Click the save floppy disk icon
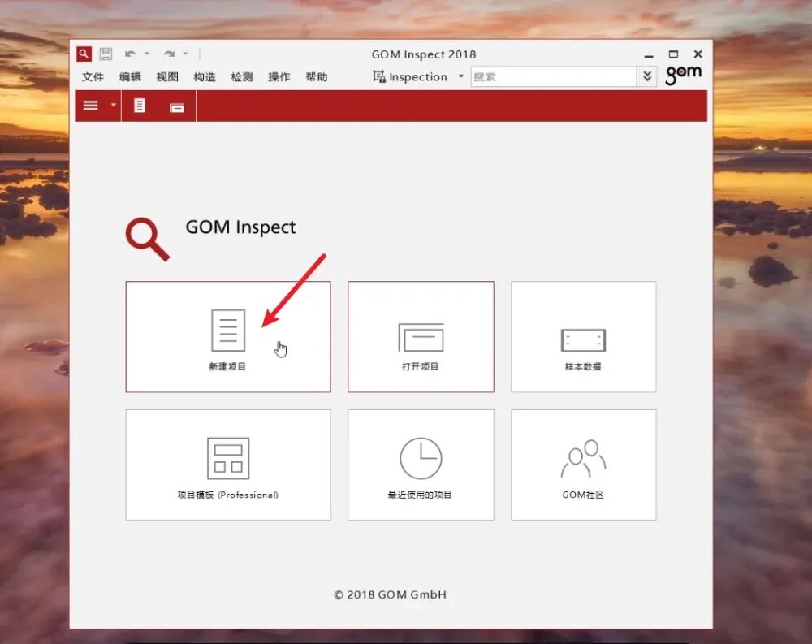 tap(106, 54)
